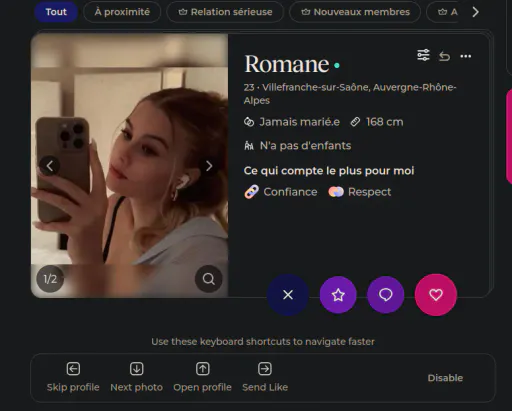Viewport: 512px width, 411px height.
Task: Undo last action with back arrow icon
Action: click(x=444, y=56)
